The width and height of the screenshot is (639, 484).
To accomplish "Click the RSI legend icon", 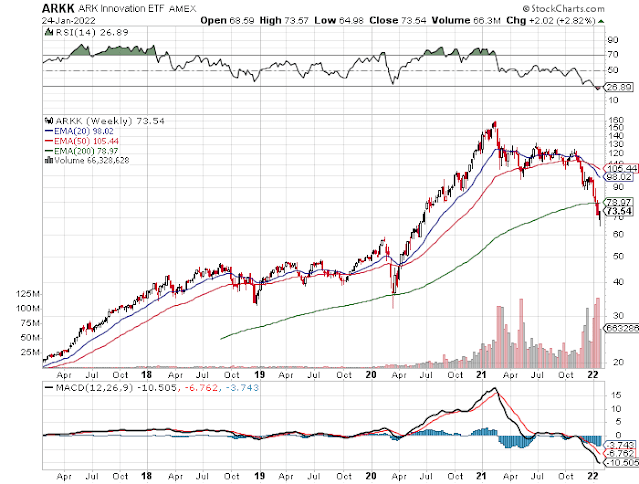I will 48,32.
